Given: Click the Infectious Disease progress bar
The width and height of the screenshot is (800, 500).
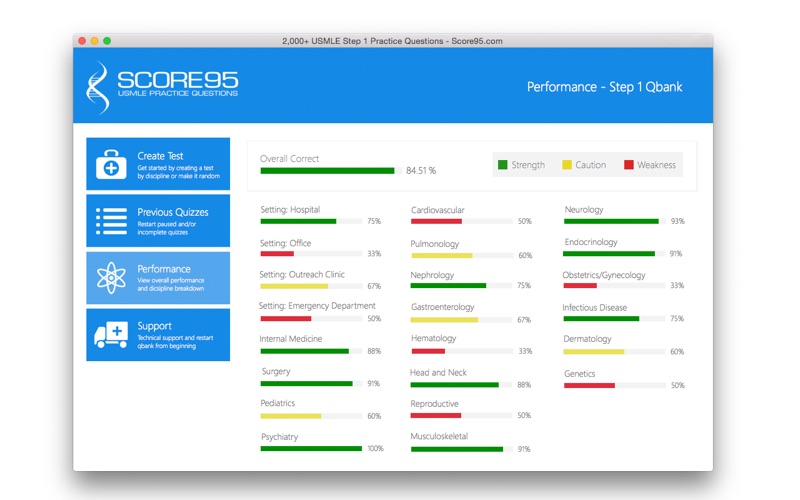Looking at the screenshot, I should point(614,319).
